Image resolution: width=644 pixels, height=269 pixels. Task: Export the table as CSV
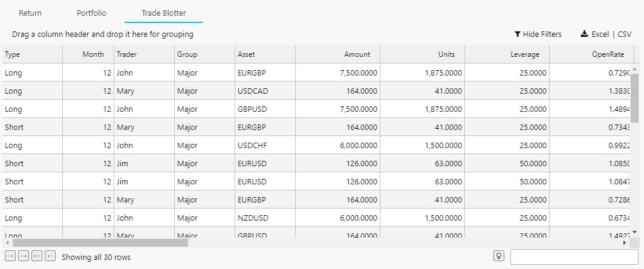click(625, 34)
